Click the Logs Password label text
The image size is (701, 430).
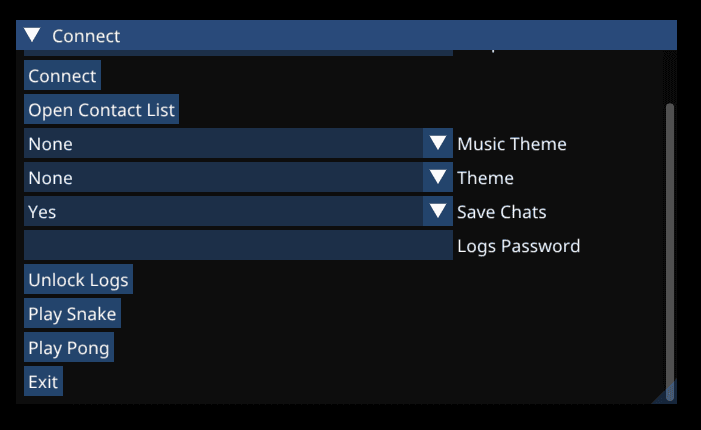click(x=518, y=246)
